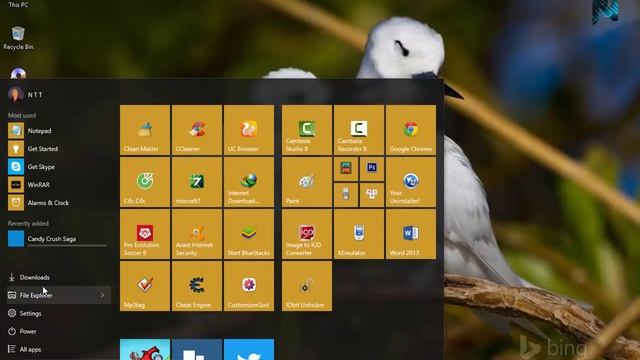The width and height of the screenshot is (640, 360).
Task: Open the Camtasia Recorder 8 tile
Action: point(359,130)
